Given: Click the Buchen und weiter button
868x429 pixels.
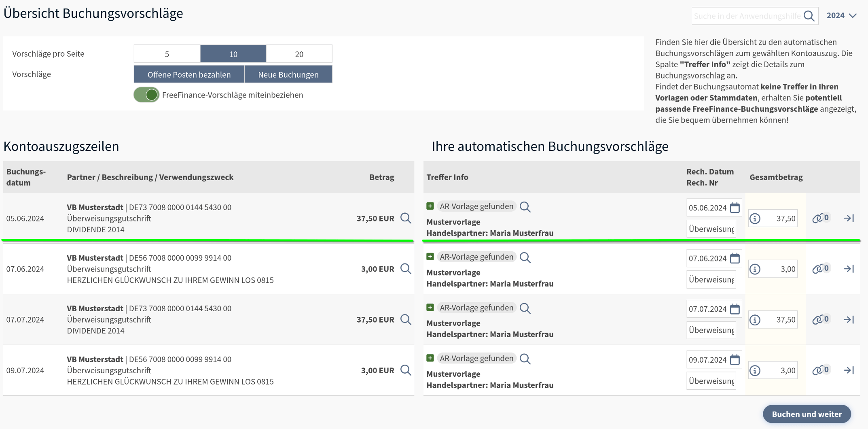Looking at the screenshot, I should 807,414.
